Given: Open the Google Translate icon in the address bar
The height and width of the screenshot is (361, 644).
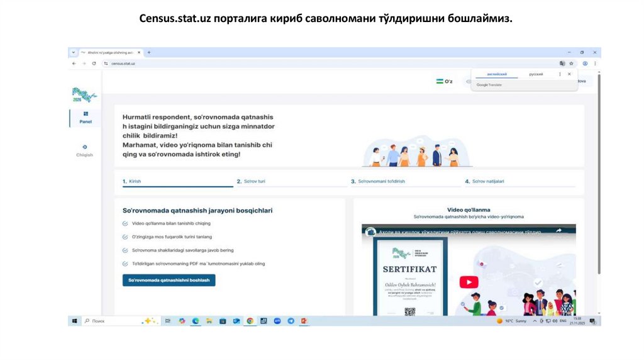Looking at the screenshot, I should coord(562,64).
